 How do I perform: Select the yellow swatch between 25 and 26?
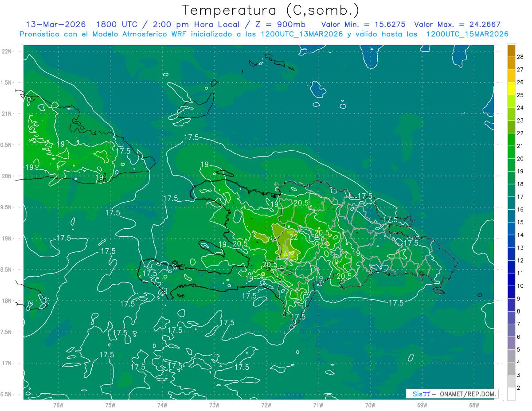[511, 89]
